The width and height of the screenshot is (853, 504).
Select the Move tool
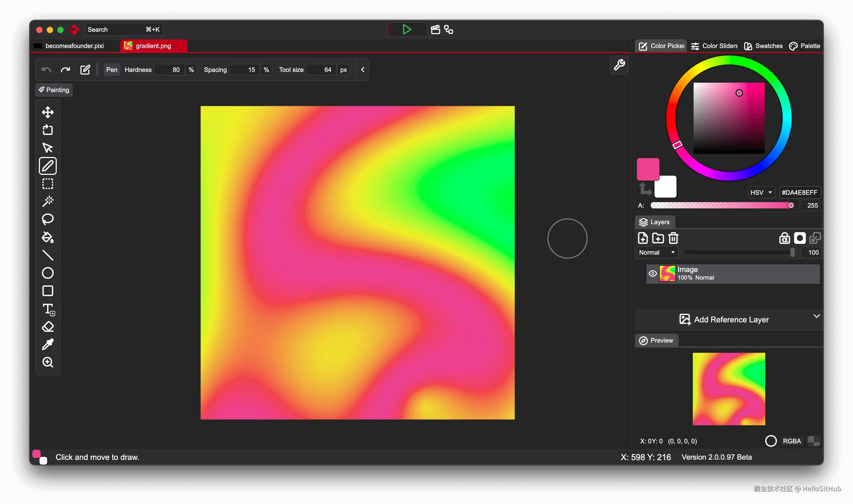pos(48,112)
